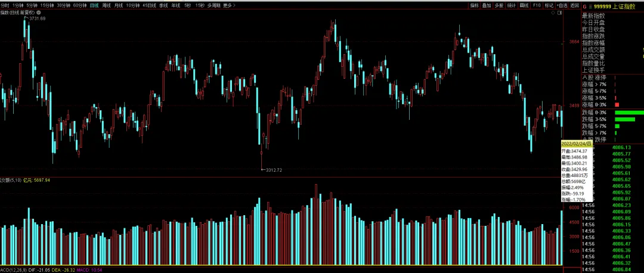The height and width of the screenshot is (273, 644).
Task: Switch to 季线 quarterly chart
Action: [164, 5]
